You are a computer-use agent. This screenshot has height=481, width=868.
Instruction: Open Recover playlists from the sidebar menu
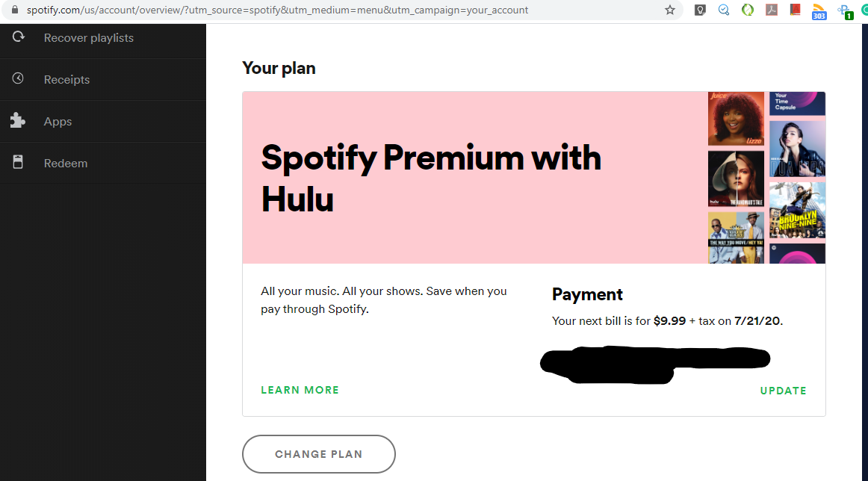coord(89,38)
